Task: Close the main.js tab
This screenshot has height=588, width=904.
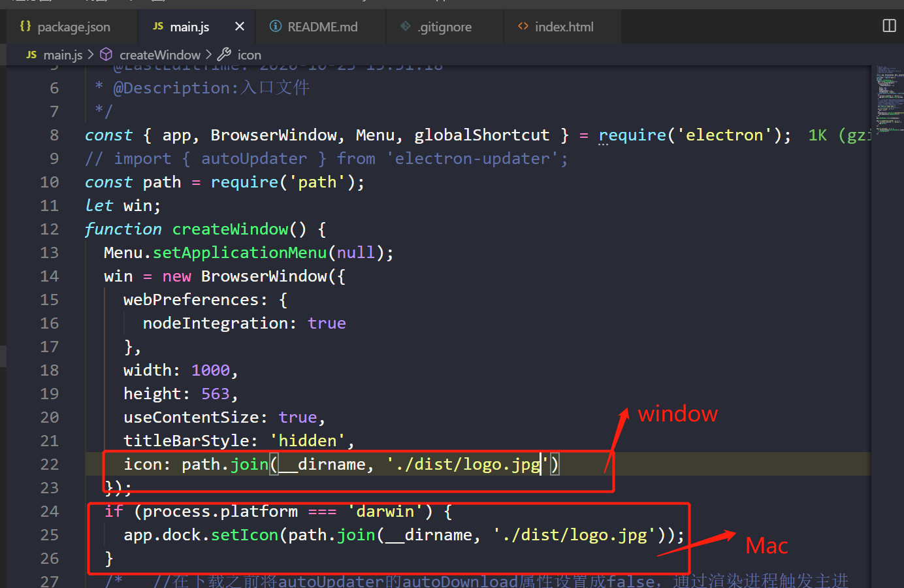Action: click(x=239, y=27)
